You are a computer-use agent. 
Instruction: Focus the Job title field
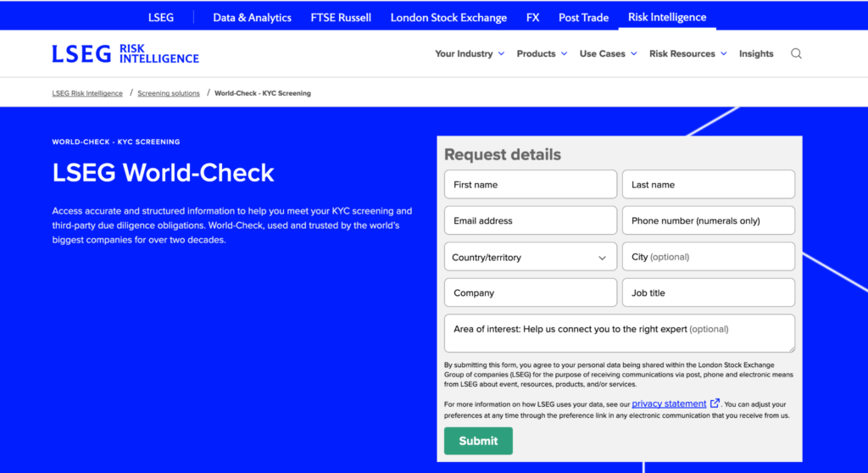click(x=709, y=292)
